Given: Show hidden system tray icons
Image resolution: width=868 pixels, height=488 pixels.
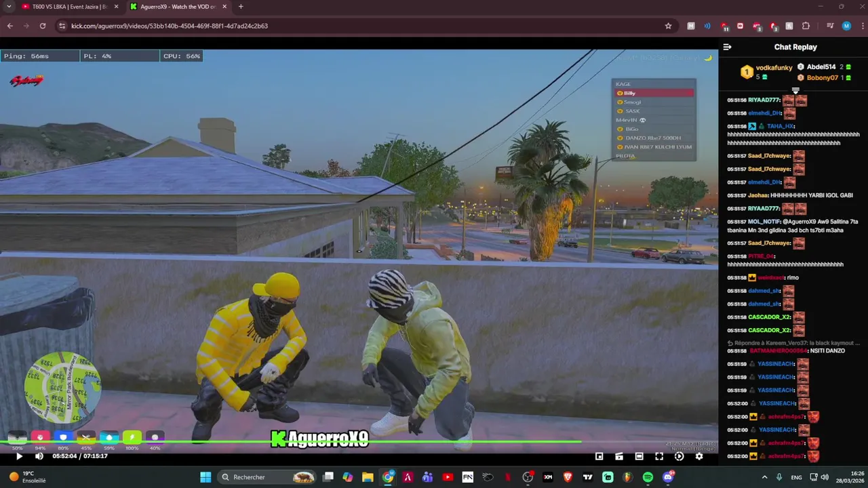Looking at the screenshot, I should [764, 477].
